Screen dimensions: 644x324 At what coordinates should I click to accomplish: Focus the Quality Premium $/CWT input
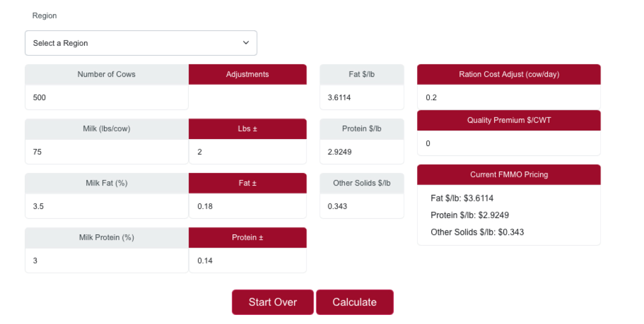(x=509, y=143)
